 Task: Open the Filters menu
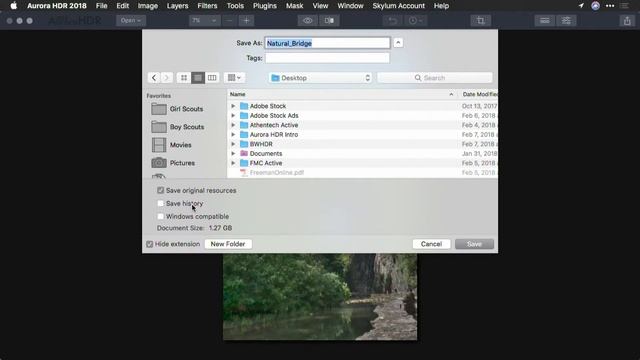point(207,6)
